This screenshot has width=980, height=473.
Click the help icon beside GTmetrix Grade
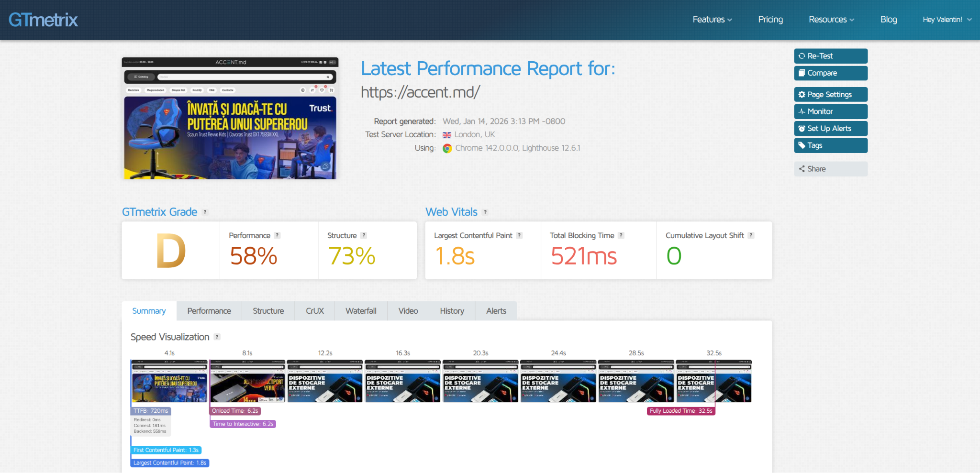point(205,212)
